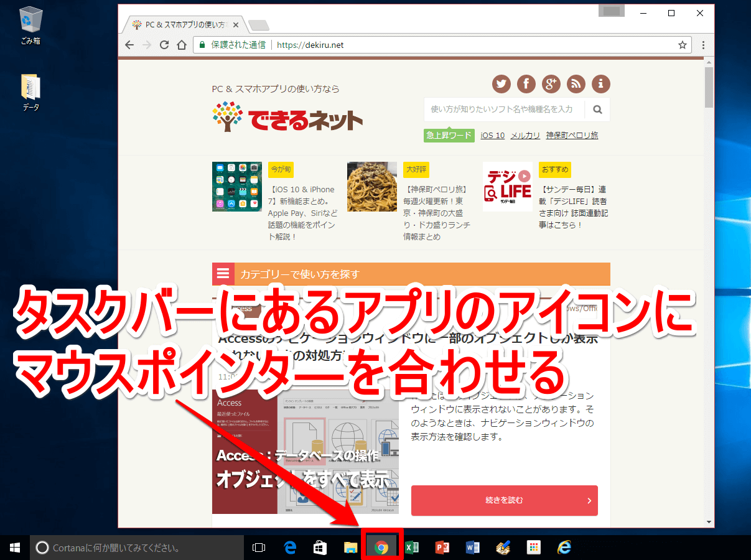Open the hamburger category menu icon
This screenshot has height=560, width=751.
[x=223, y=274]
